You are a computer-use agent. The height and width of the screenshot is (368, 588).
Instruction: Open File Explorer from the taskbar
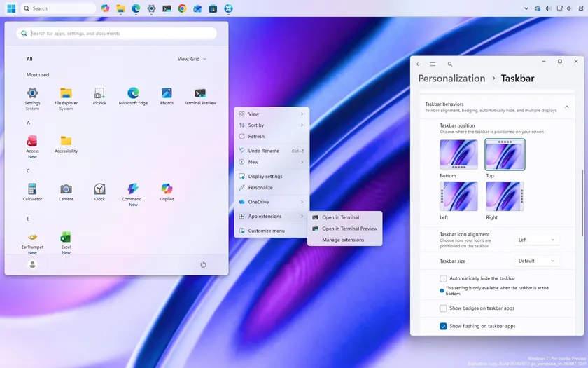click(120, 8)
